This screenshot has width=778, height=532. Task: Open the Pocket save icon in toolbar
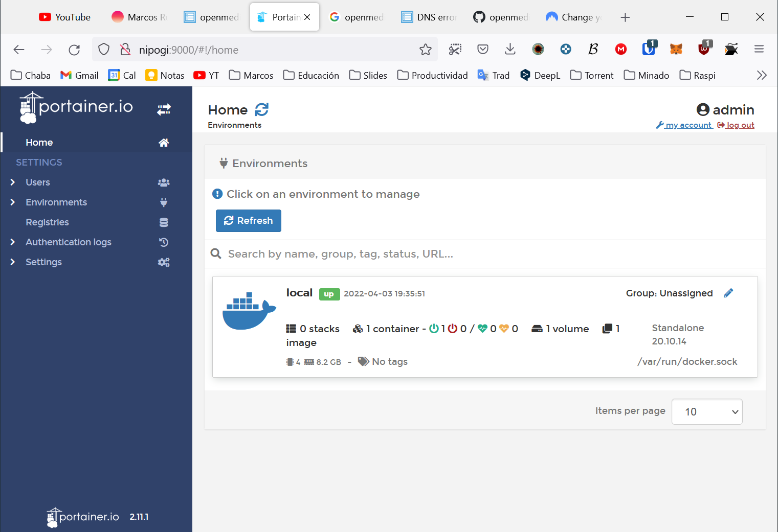(x=482, y=50)
